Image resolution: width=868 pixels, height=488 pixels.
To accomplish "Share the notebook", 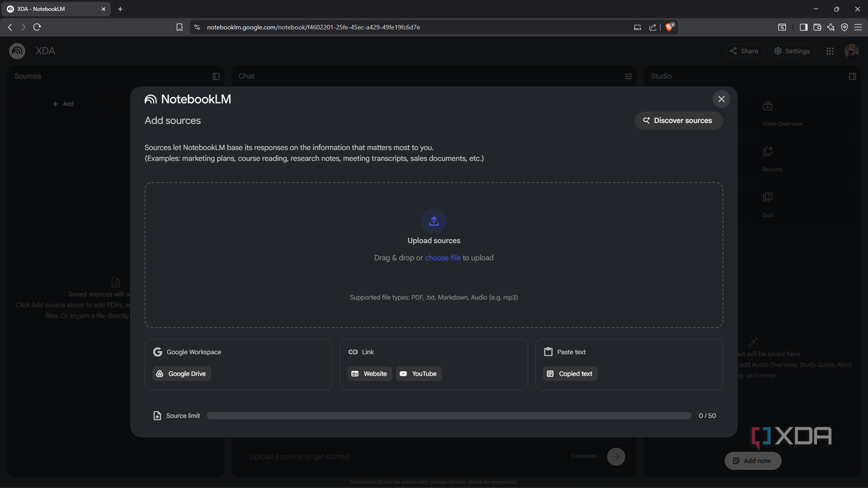I will point(744,51).
